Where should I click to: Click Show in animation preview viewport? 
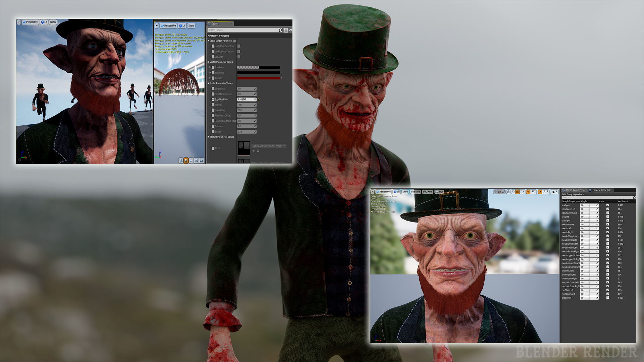pyautogui.click(x=405, y=192)
